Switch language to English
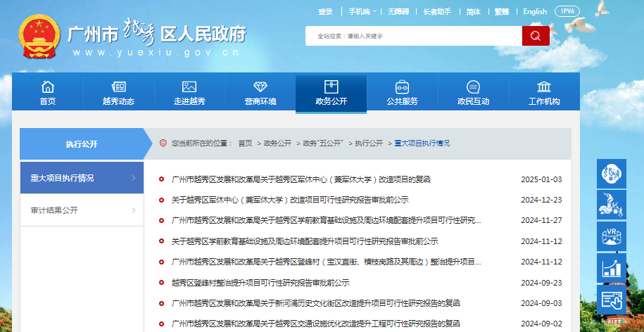The image size is (644, 332). coord(535,11)
